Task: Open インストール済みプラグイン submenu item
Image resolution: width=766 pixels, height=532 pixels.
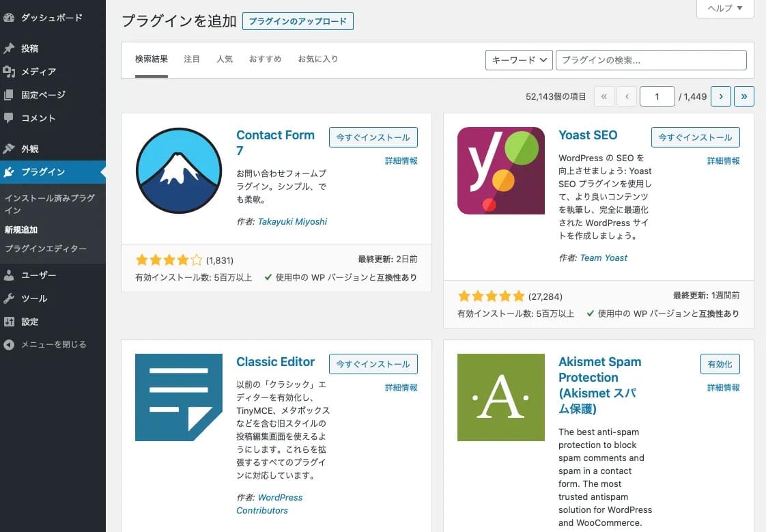Action: pyautogui.click(x=50, y=204)
